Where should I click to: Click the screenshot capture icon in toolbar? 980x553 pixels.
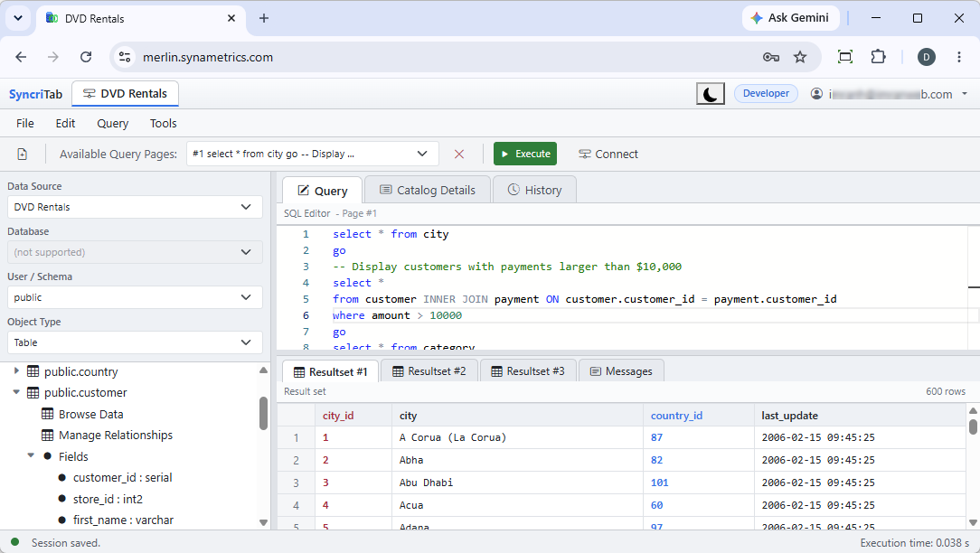pyautogui.click(x=845, y=58)
